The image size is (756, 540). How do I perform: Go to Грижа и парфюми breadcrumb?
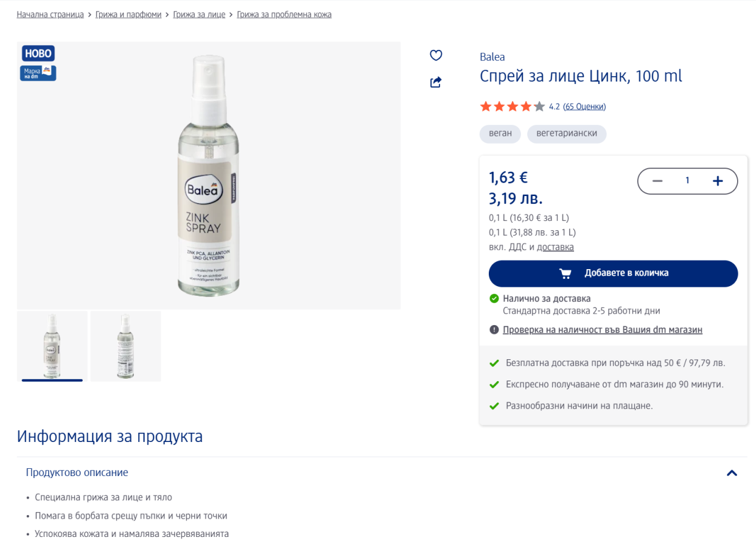pyautogui.click(x=128, y=15)
